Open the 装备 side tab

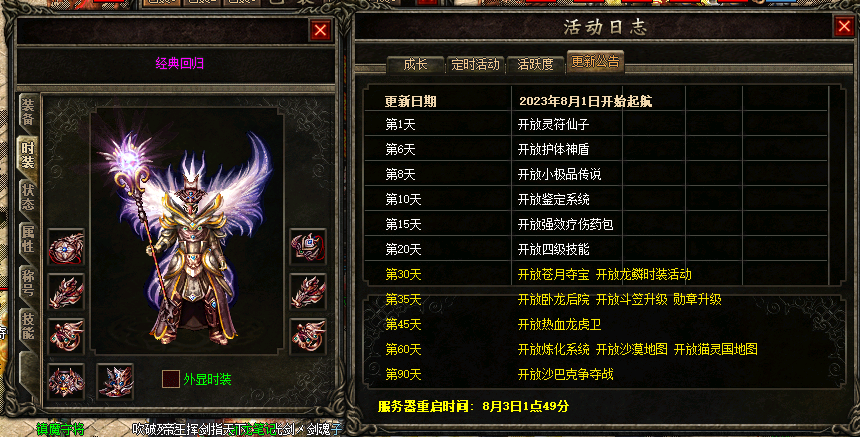pos(28,112)
